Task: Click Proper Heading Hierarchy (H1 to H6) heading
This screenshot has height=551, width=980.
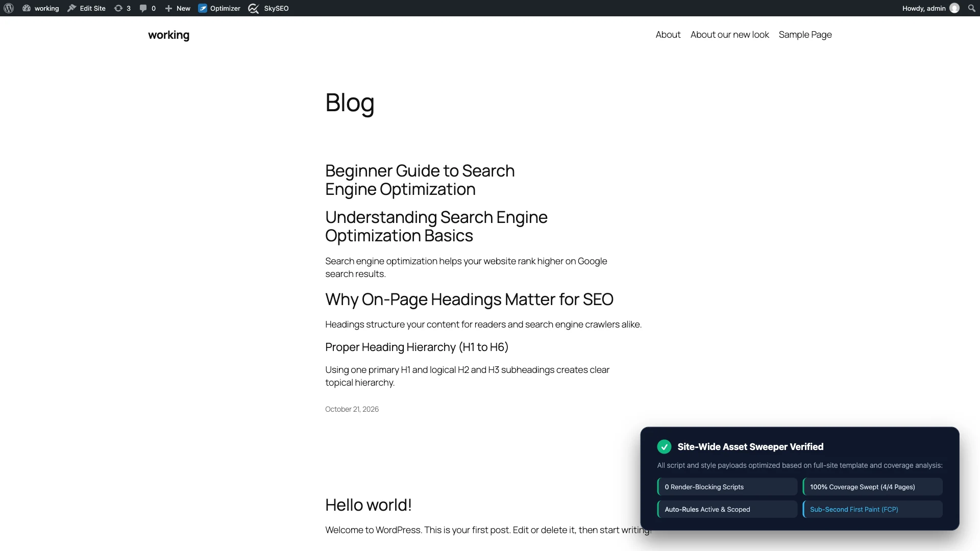Action: point(417,347)
